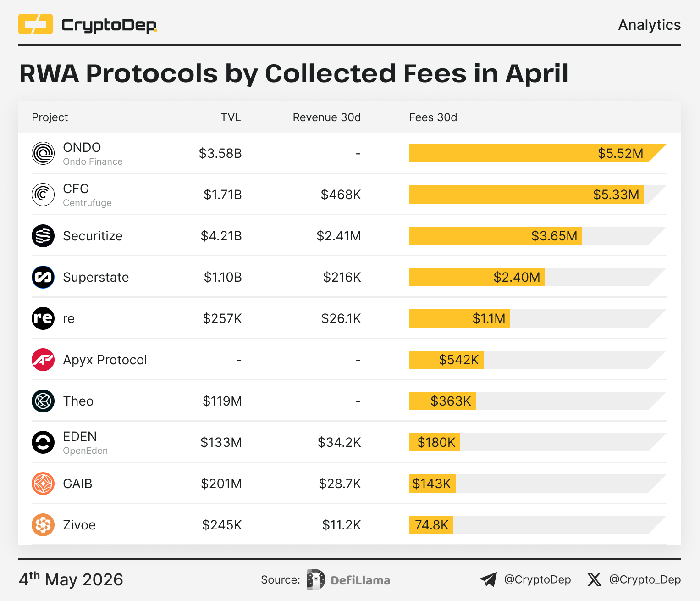The height and width of the screenshot is (601, 700).
Task: Select the Securitize logo icon
Action: pos(43,236)
